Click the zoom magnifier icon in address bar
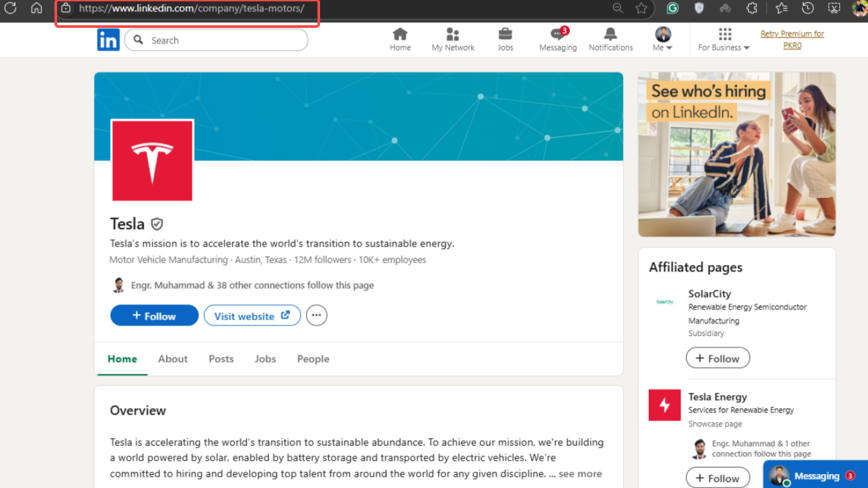 tap(618, 8)
